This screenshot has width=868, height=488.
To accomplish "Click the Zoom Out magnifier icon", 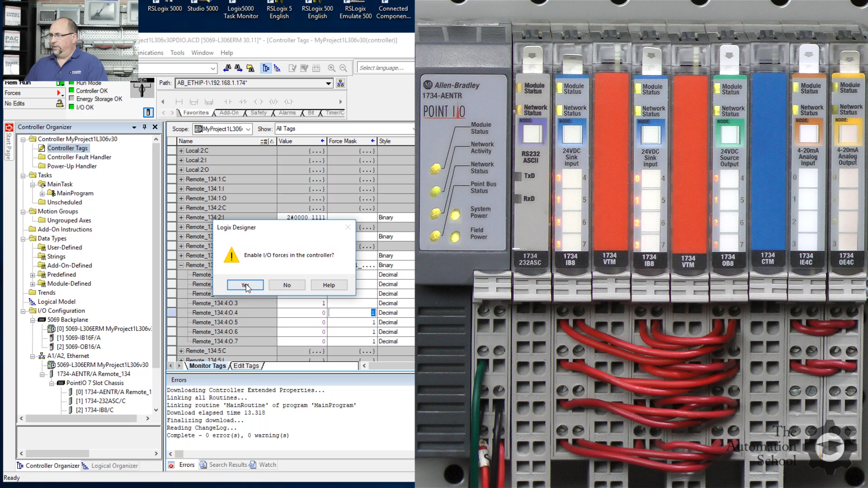I will (343, 68).
